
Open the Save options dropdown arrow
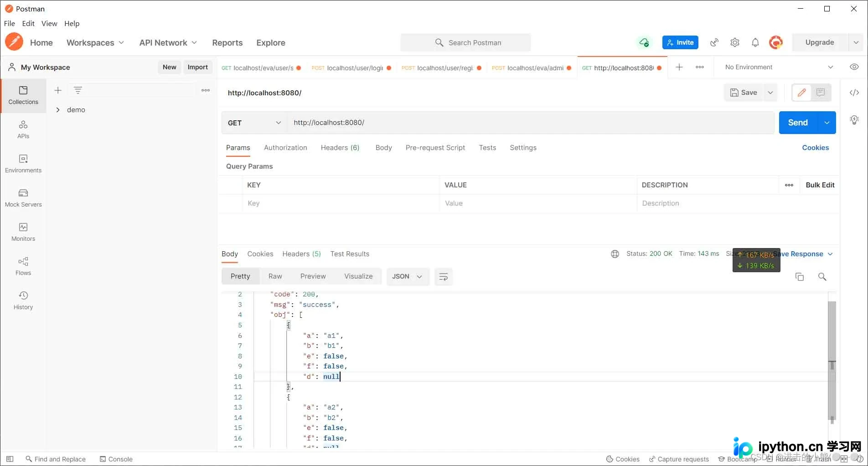[x=770, y=93]
